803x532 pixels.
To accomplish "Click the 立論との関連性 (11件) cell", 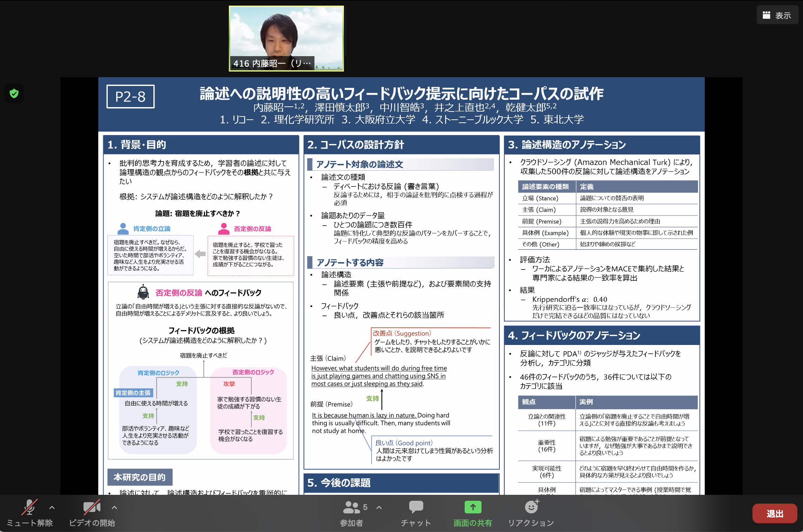I will click(x=547, y=420).
